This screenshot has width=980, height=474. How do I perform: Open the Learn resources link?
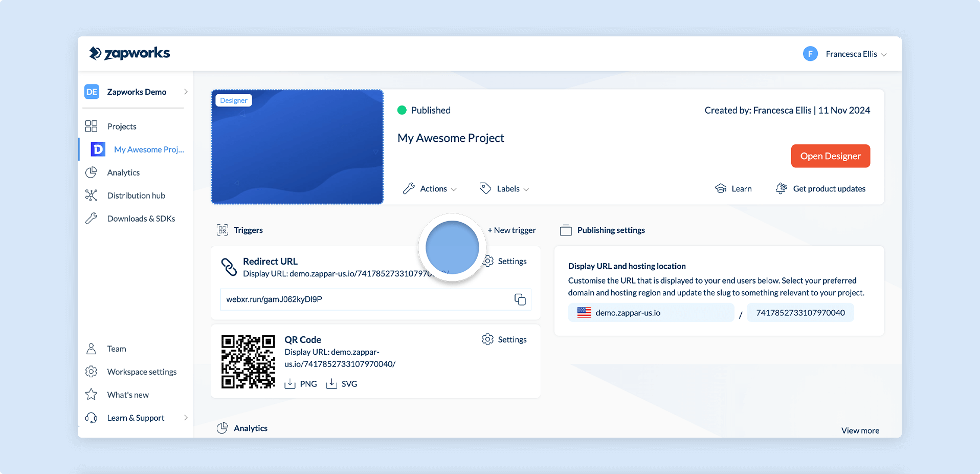click(733, 188)
